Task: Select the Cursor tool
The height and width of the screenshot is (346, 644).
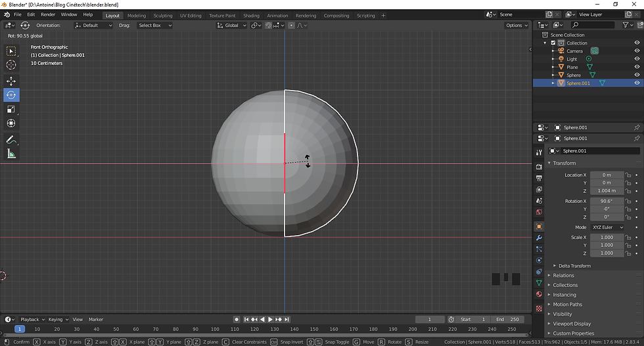Action: 11,65
